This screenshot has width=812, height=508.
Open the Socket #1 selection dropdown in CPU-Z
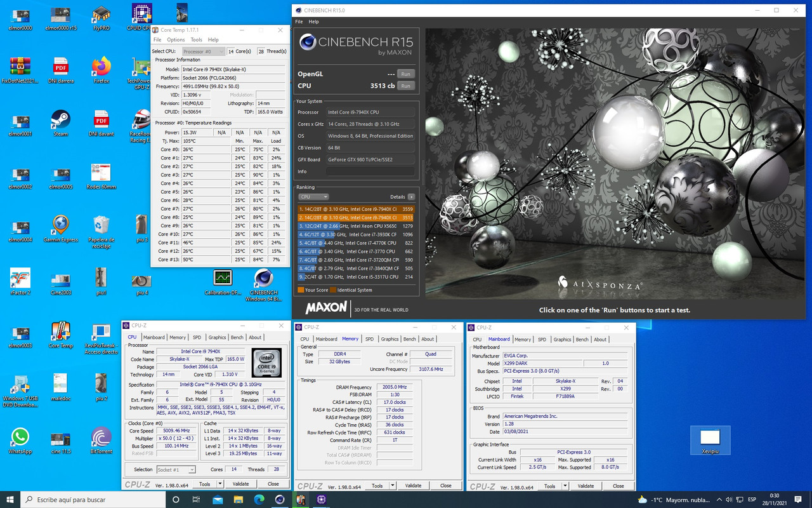(x=175, y=469)
